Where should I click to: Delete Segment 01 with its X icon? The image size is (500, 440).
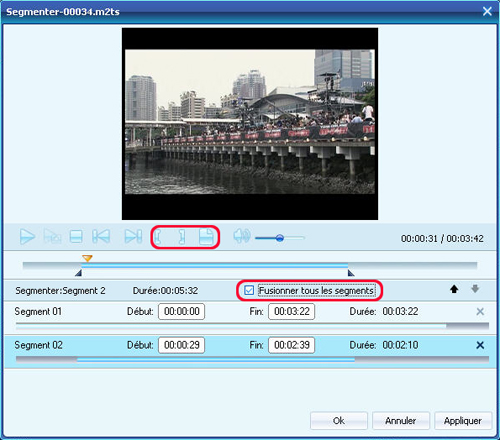point(480,312)
